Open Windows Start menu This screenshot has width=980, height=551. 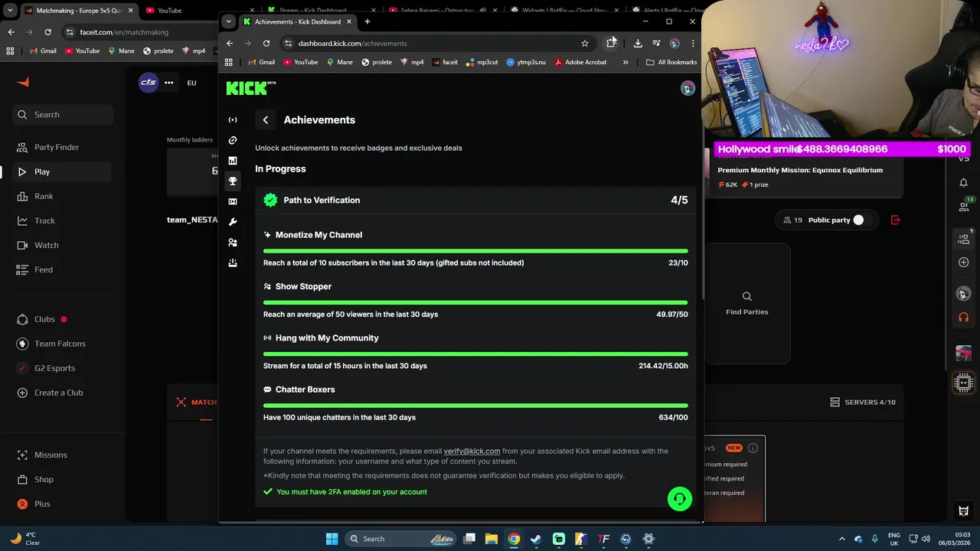coord(332,539)
